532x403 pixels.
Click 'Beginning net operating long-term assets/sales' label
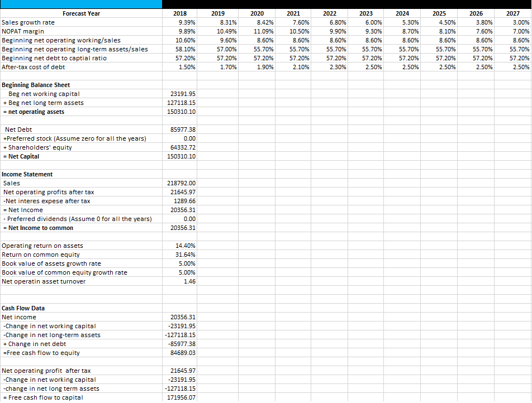point(75,49)
